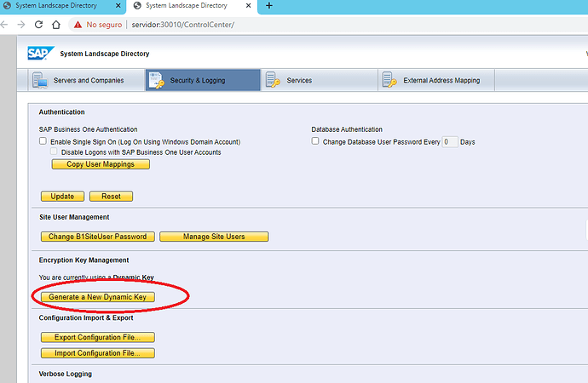The width and height of the screenshot is (588, 383).
Task: Click the not secure warning icon
Action: point(78,25)
